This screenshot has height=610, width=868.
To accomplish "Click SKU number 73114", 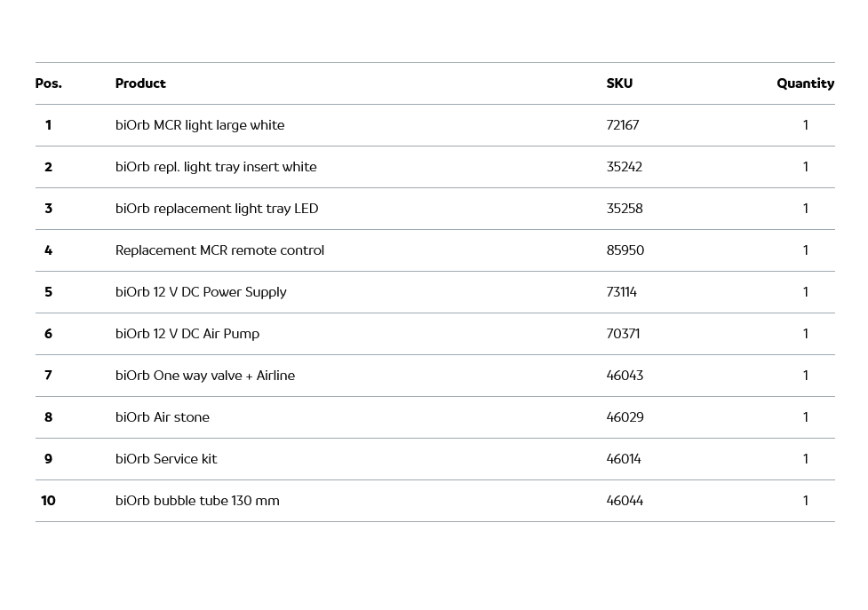I will pyautogui.click(x=622, y=292).
